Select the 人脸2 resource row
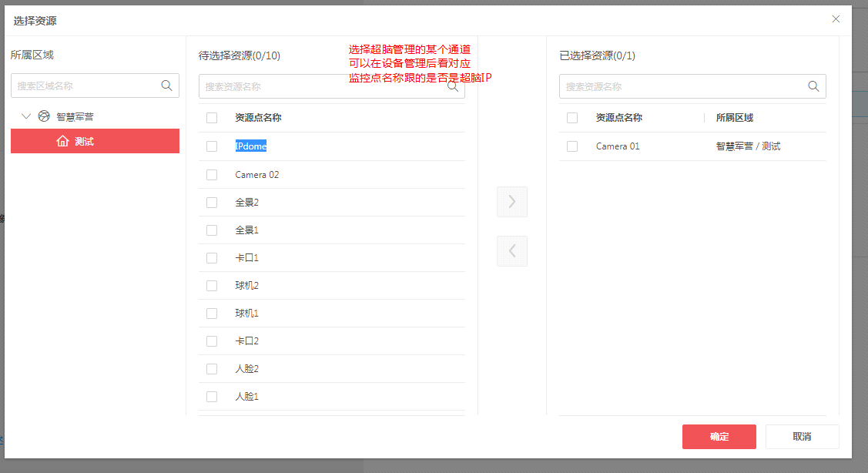The height and width of the screenshot is (473, 868). tap(246, 368)
